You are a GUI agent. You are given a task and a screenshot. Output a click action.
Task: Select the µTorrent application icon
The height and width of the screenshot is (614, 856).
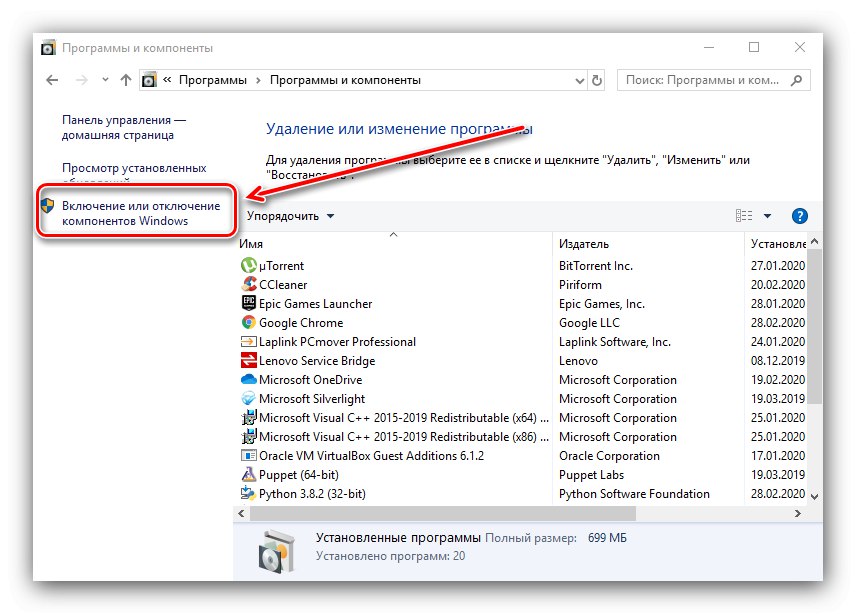pyautogui.click(x=247, y=265)
